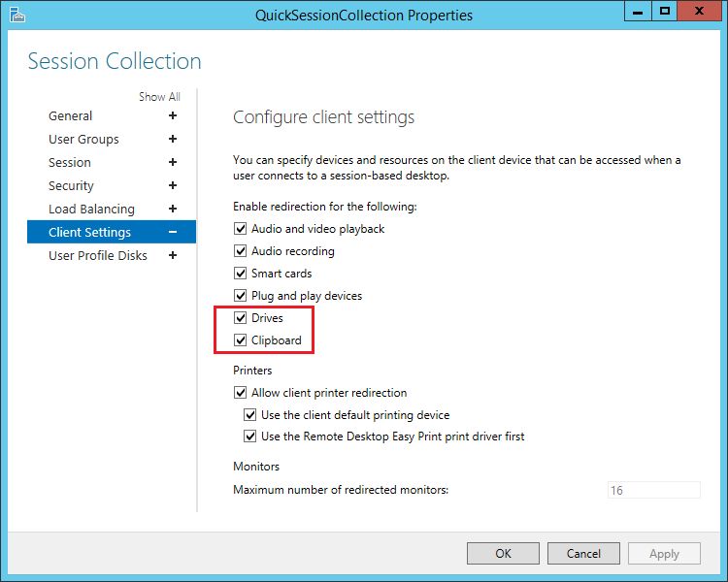The image size is (728, 582).
Task: Open the Load Balancing page
Action: (x=91, y=209)
